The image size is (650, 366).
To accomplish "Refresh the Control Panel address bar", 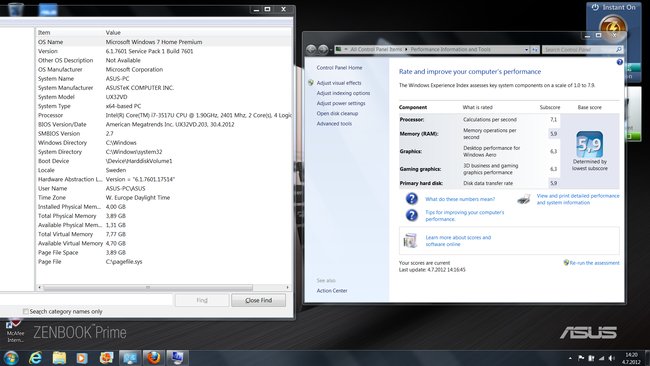I will [535, 50].
